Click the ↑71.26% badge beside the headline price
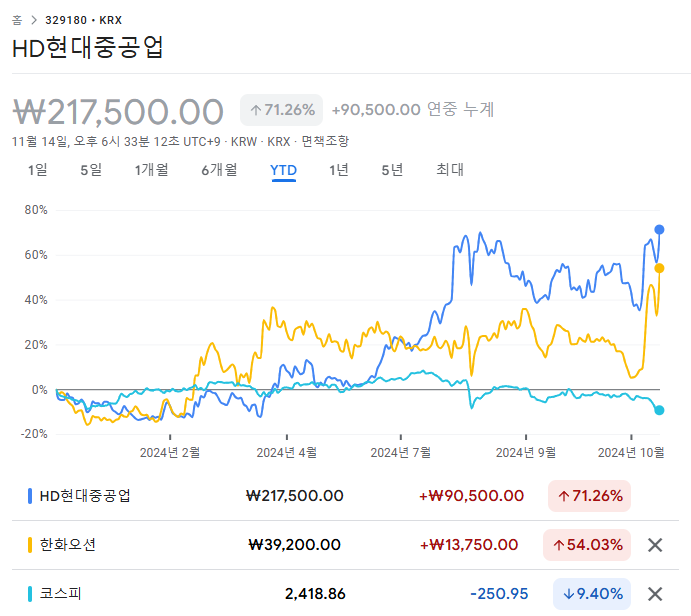The width and height of the screenshot is (691, 616). [282, 110]
